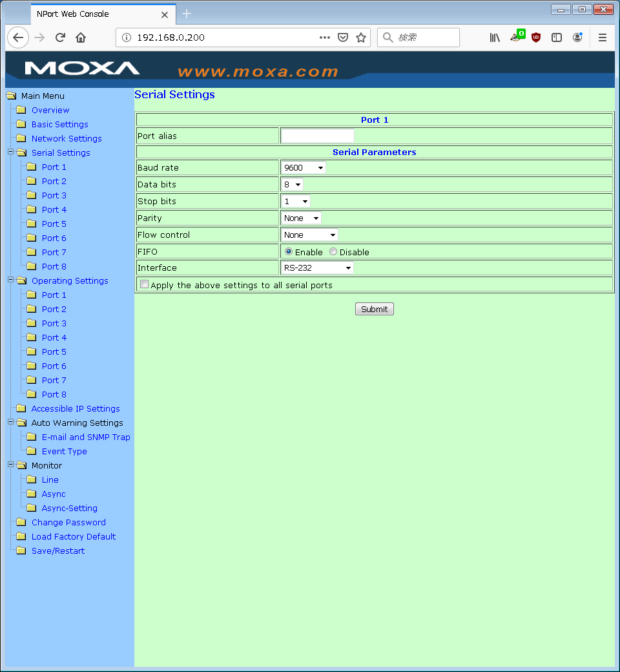This screenshot has height=672, width=620.
Task: Open the Firefox account avatar icon
Action: [x=577, y=37]
